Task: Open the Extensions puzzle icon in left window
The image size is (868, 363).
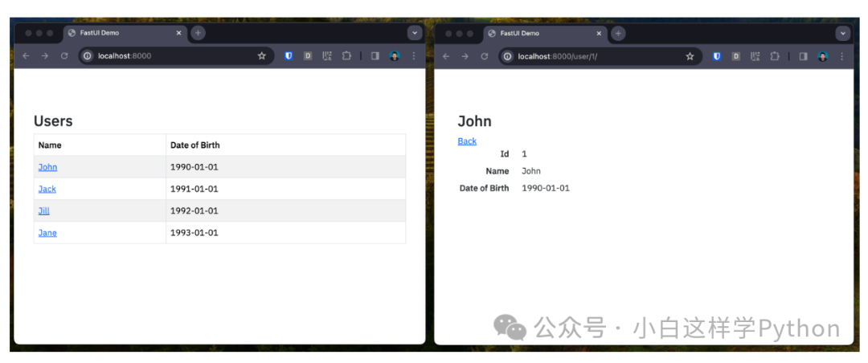Action: pos(346,56)
